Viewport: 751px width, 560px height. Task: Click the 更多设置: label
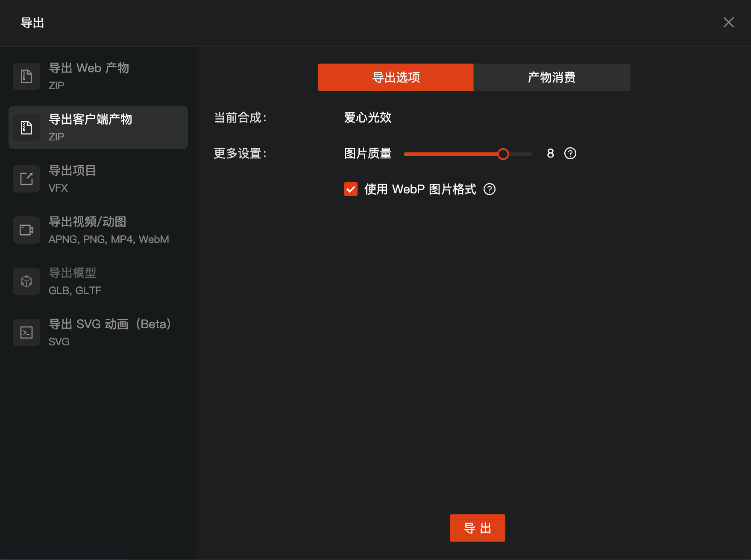[x=240, y=153]
